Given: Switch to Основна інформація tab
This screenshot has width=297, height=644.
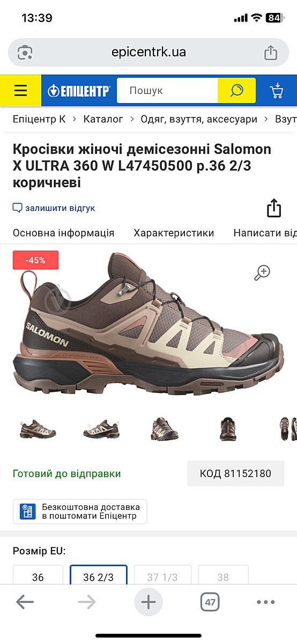Looking at the screenshot, I should click(x=64, y=233).
